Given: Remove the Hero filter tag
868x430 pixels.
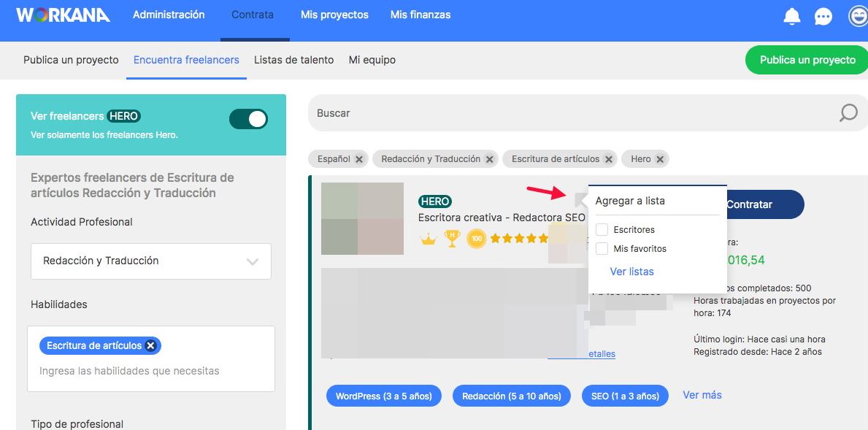Looking at the screenshot, I should click(x=660, y=159).
